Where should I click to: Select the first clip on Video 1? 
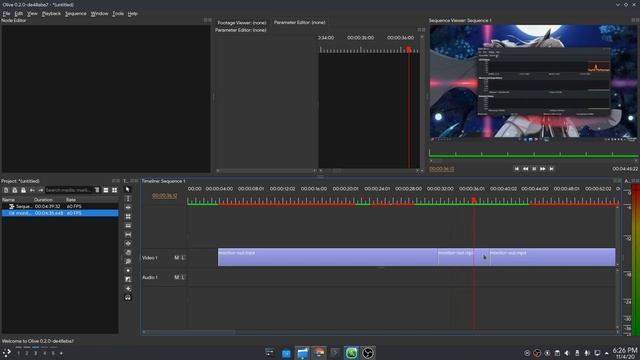coord(327,257)
